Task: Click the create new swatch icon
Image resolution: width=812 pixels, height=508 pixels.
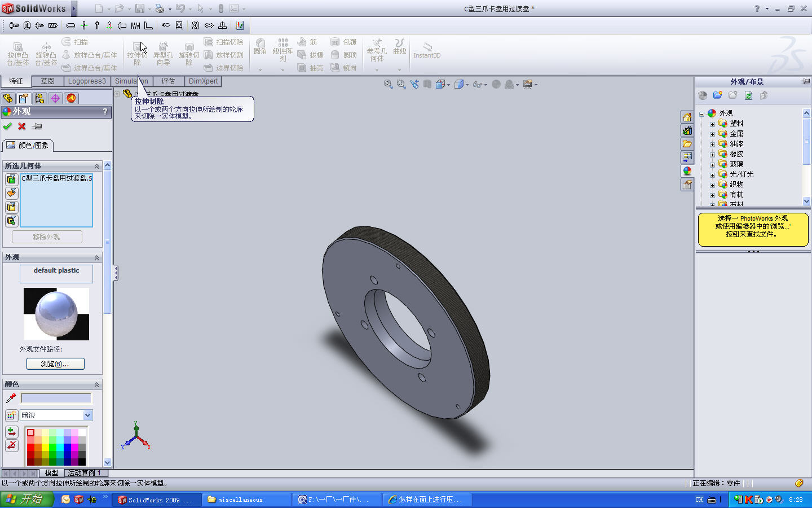Action: point(11,415)
